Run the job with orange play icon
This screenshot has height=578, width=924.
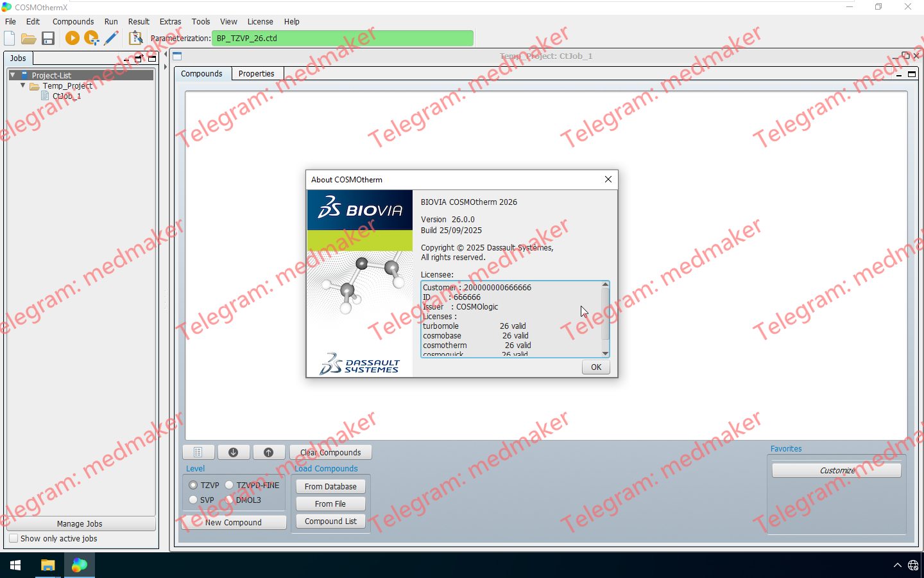(72, 39)
